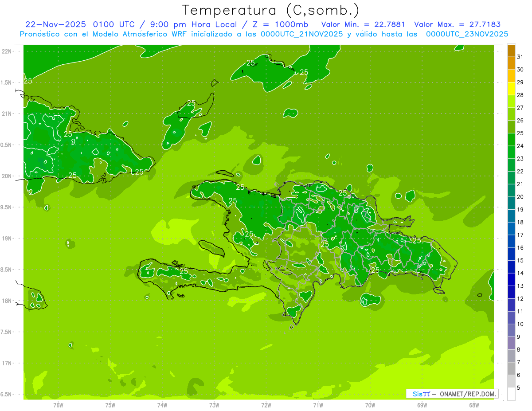Click the "74W" longitude axis label

(162, 405)
